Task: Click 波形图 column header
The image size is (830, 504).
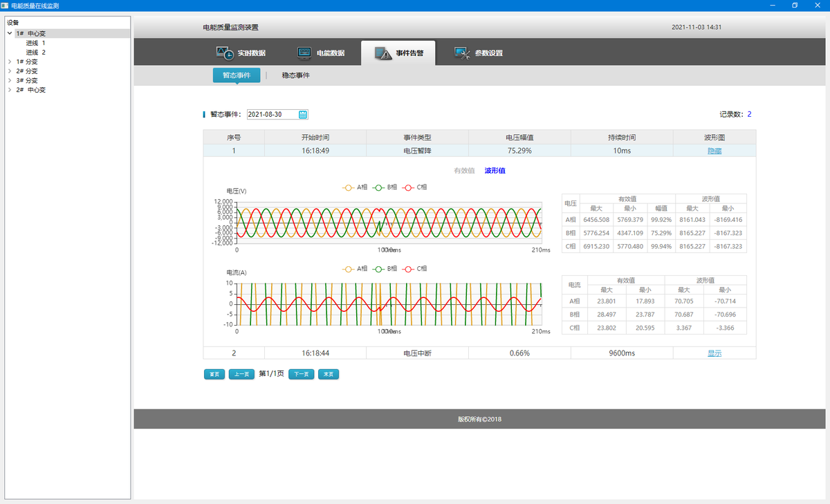Action: (714, 138)
